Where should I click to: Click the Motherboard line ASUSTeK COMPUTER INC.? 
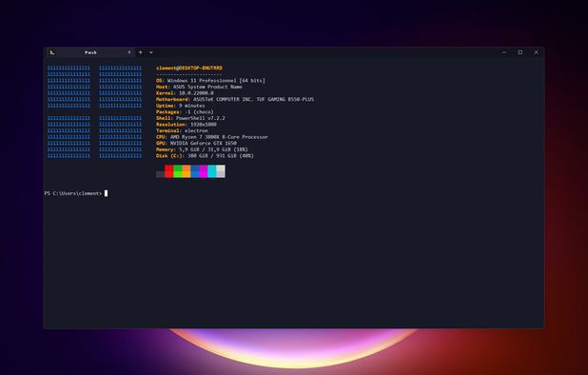pyautogui.click(x=235, y=99)
